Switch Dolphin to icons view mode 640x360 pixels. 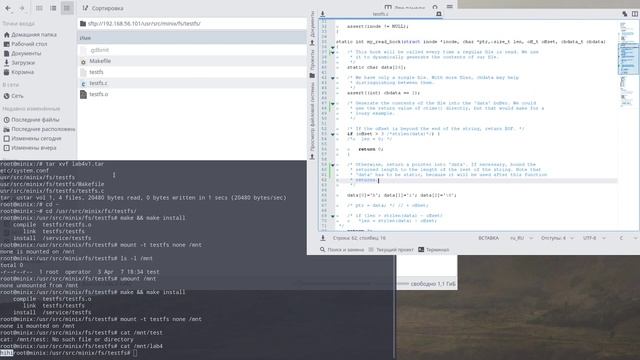pyautogui.click(x=39, y=8)
